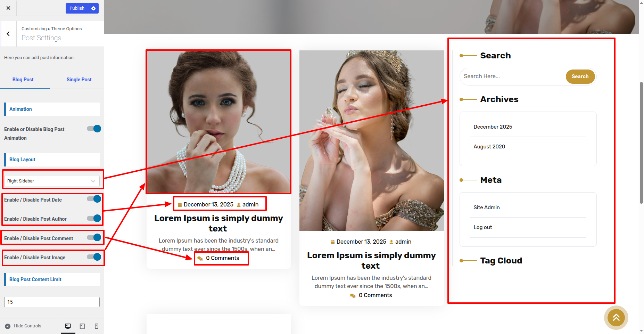Toggle Enable / Disable Post Comment

[94, 237]
